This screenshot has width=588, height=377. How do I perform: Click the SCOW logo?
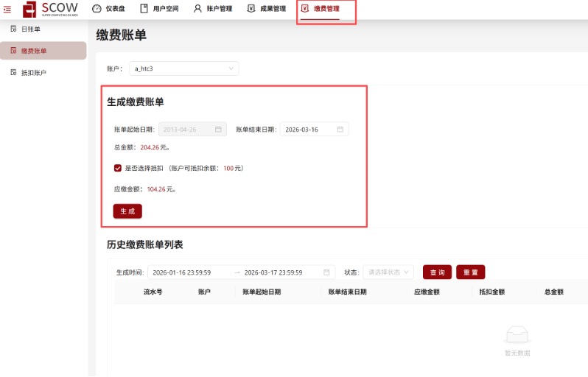(49, 9)
